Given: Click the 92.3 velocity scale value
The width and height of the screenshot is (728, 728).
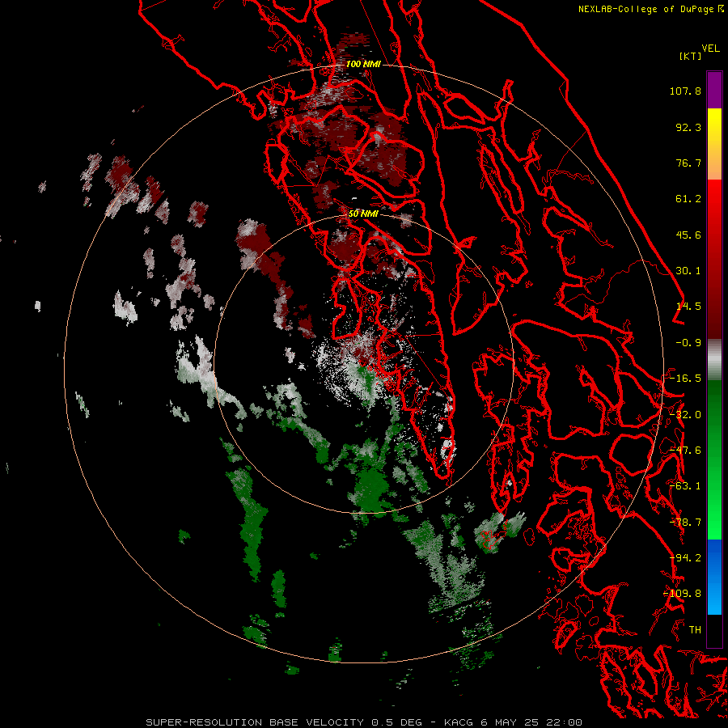Looking at the screenshot, I should click(688, 127).
